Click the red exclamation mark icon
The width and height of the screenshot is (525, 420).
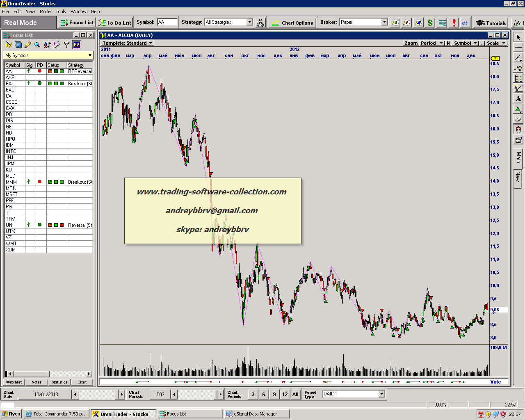pos(454,23)
